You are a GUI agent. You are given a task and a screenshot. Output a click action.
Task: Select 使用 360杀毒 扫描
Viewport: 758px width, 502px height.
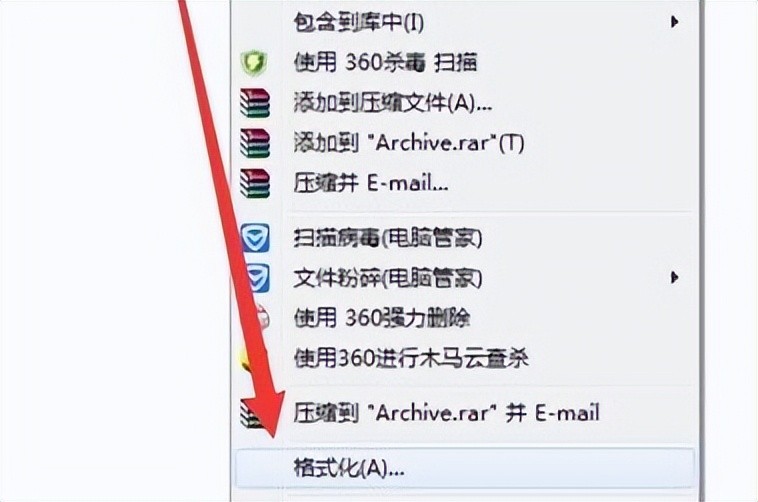385,62
